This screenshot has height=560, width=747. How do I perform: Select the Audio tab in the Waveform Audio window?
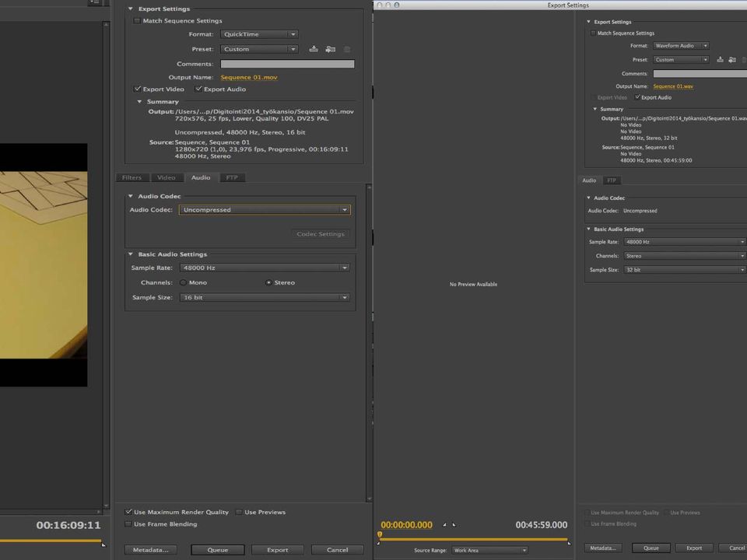tap(589, 180)
